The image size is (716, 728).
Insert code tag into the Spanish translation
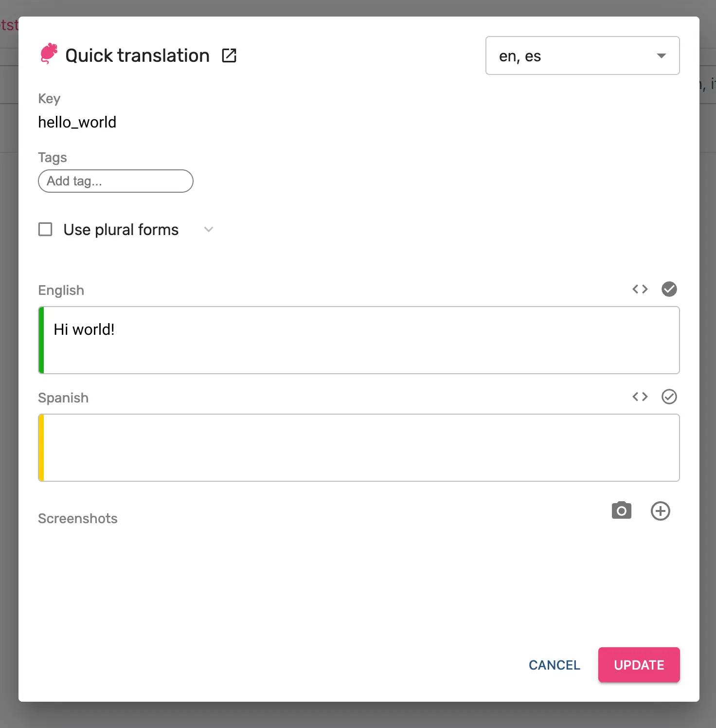640,397
